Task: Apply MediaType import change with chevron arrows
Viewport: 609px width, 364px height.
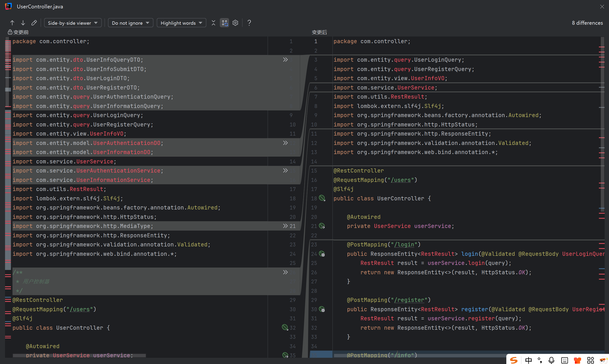Action: tap(285, 226)
